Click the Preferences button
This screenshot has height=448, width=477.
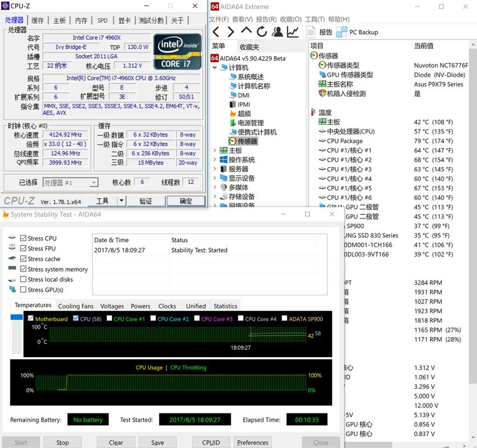click(x=253, y=442)
